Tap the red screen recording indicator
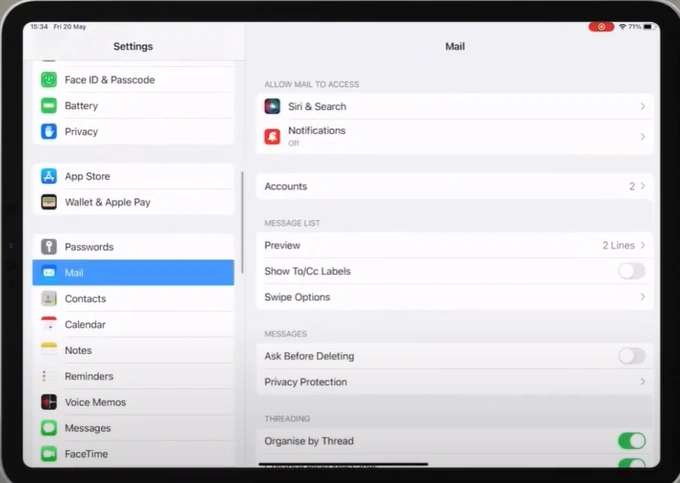Screen dimensions: 680x483 [x=601, y=27]
